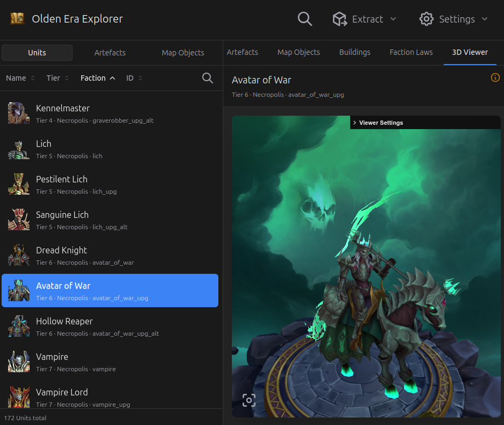The height and width of the screenshot is (425, 504).
Task: Click the orange info icon
Action: point(495,77)
